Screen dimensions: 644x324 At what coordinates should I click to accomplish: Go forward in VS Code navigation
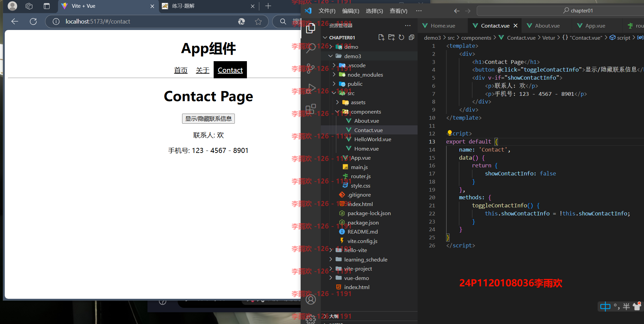click(x=468, y=11)
